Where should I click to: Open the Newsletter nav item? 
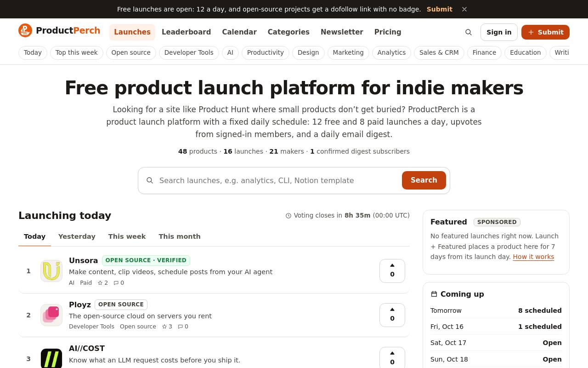tap(342, 32)
